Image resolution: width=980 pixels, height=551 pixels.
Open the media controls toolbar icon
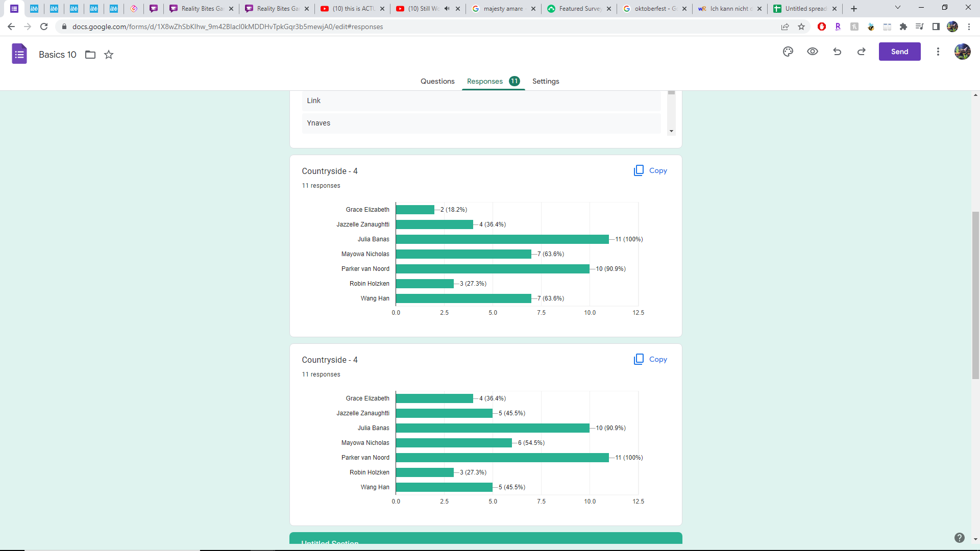point(920,27)
